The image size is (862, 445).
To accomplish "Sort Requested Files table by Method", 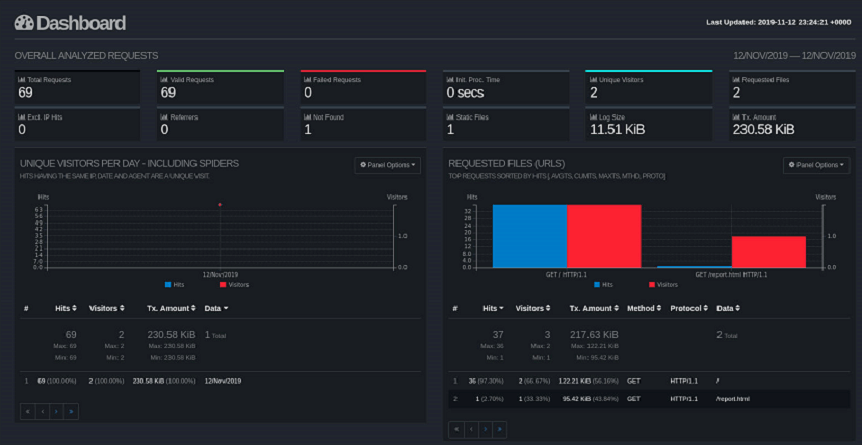I will tap(644, 308).
